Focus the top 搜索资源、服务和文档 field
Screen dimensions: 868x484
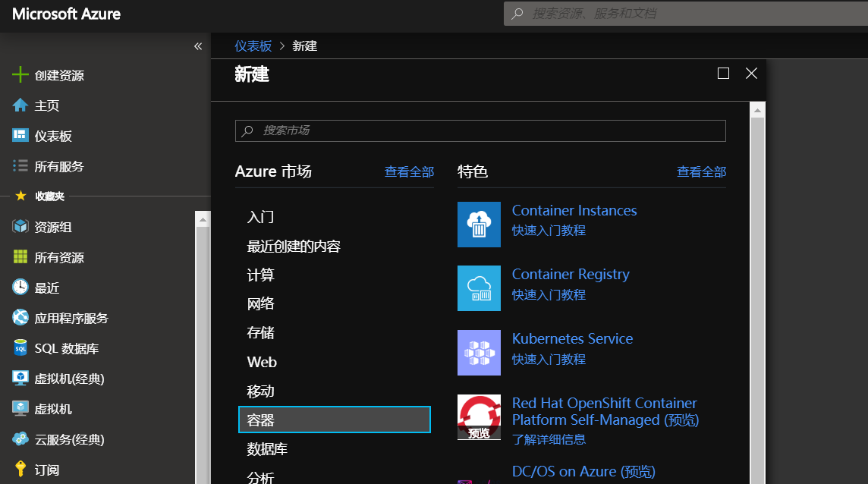(x=686, y=14)
